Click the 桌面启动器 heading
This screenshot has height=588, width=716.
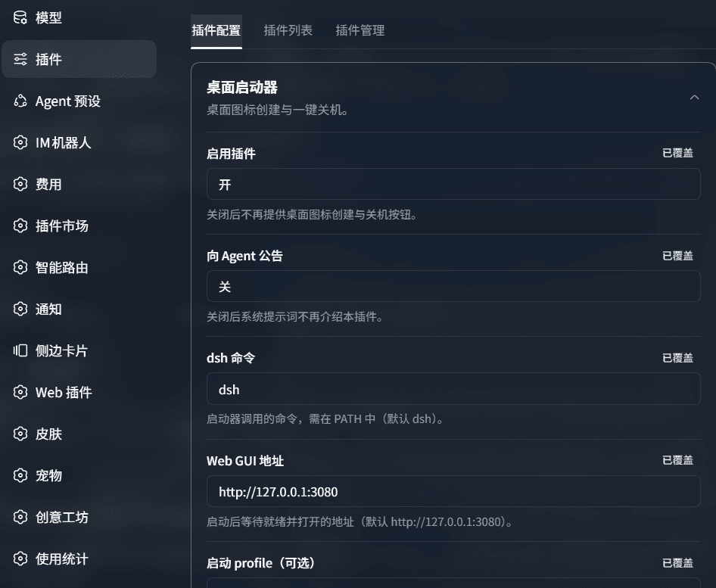242,87
